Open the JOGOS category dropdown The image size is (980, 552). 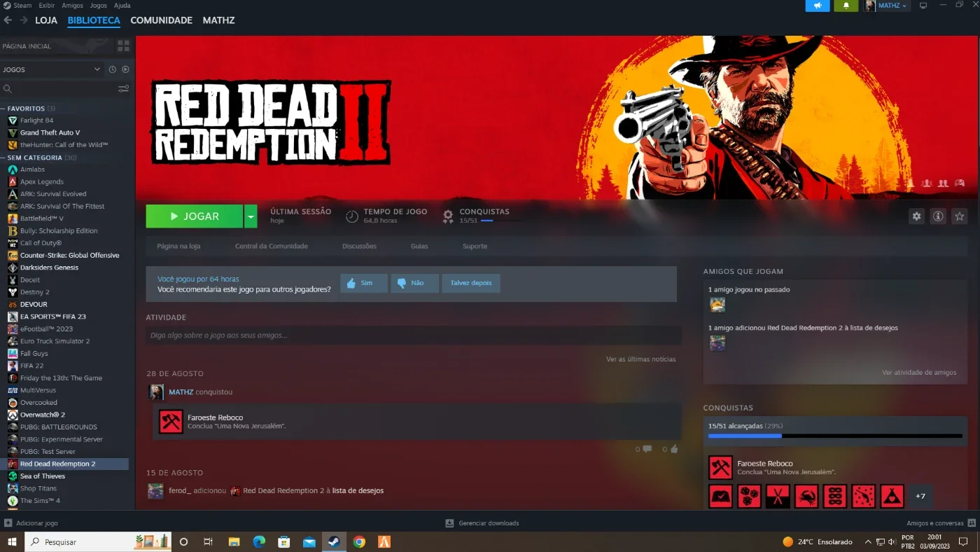click(x=52, y=69)
